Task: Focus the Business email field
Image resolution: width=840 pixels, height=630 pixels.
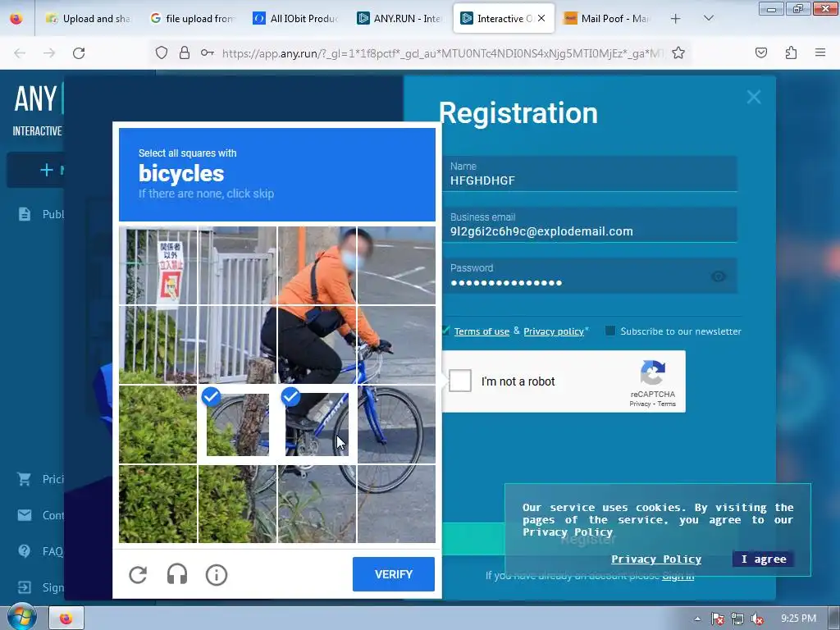Action: coord(590,225)
